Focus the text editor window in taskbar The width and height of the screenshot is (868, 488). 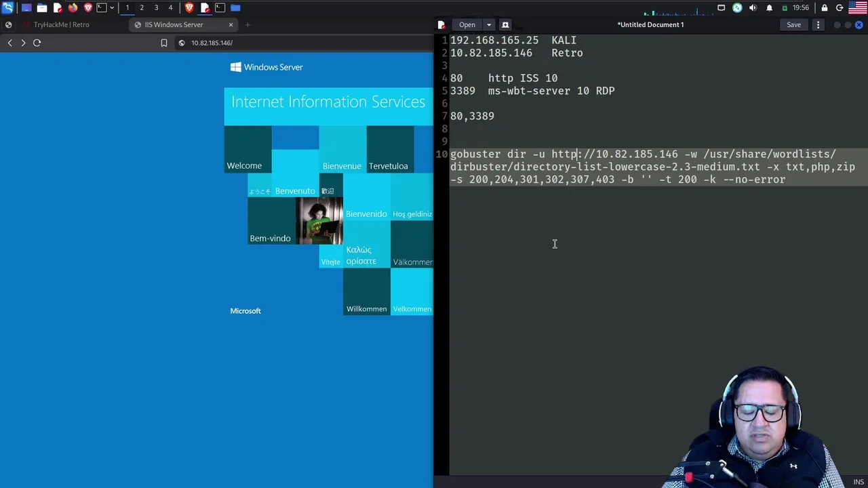click(x=205, y=7)
